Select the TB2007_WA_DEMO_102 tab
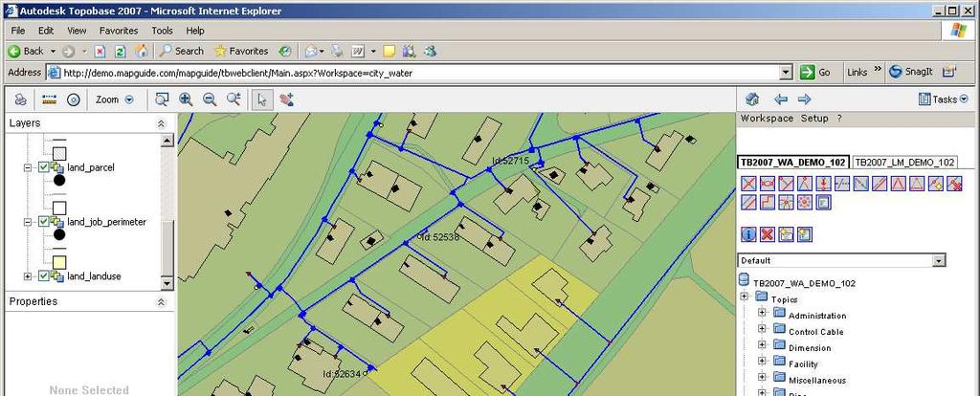The height and width of the screenshot is (396, 980). tap(792, 162)
